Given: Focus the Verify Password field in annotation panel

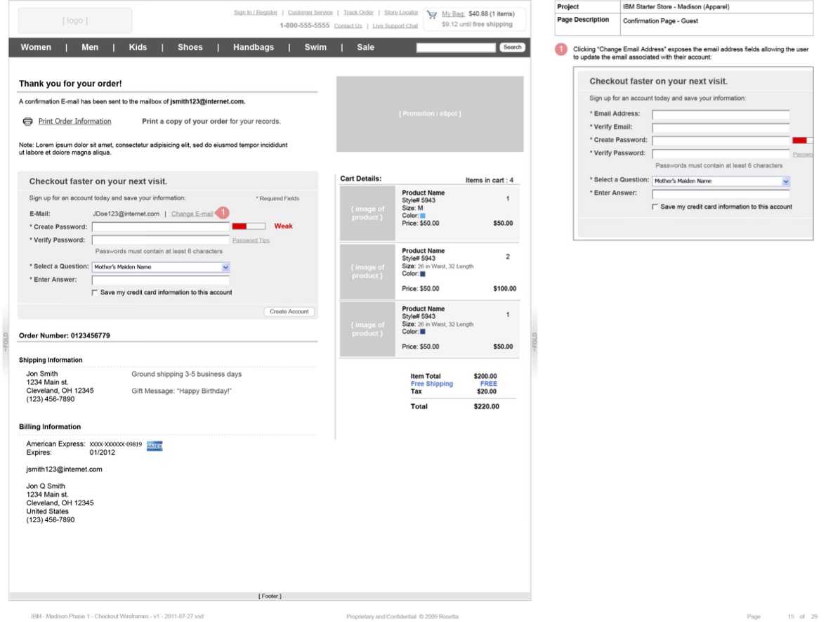Looking at the screenshot, I should (x=721, y=154).
